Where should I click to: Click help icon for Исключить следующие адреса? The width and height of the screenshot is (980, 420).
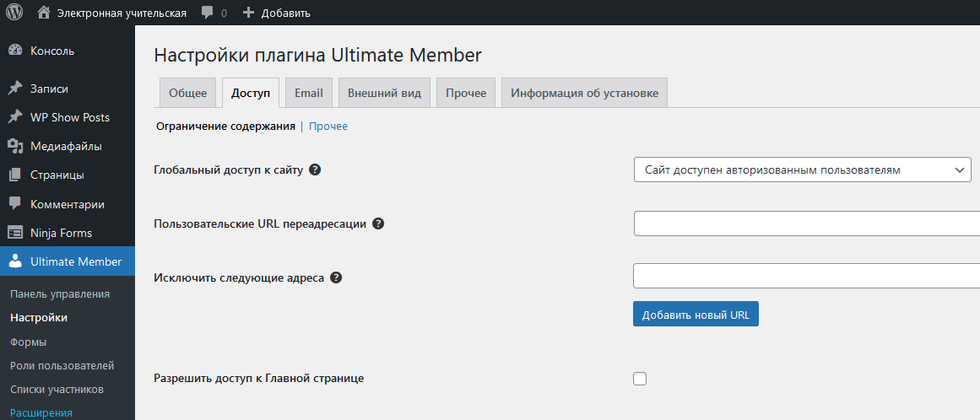point(336,277)
